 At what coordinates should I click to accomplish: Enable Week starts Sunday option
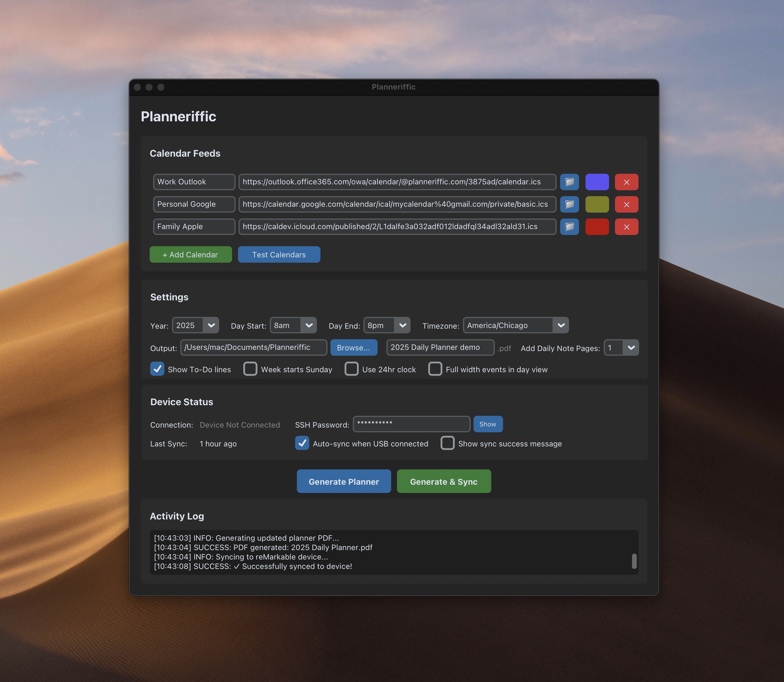[x=250, y=369]
